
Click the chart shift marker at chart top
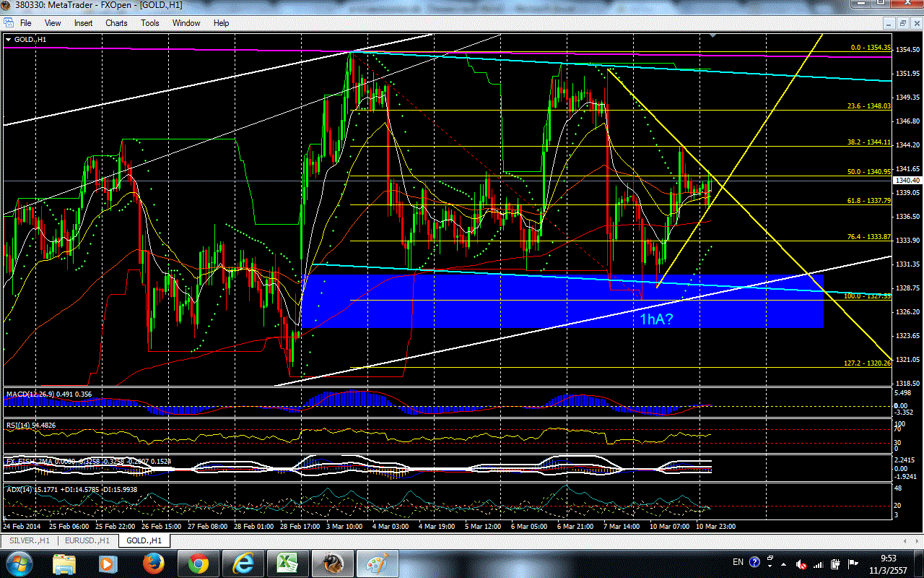[713, 35]
